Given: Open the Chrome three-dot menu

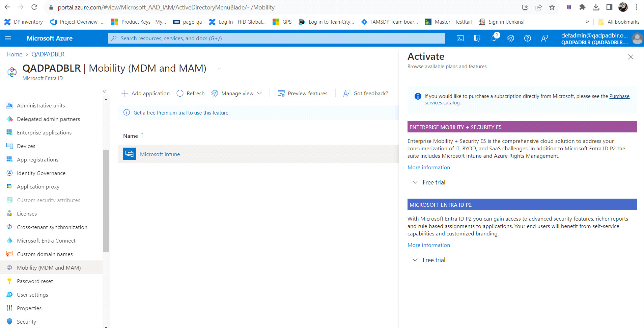Looking at the screenshot, I should pos(636,7).
